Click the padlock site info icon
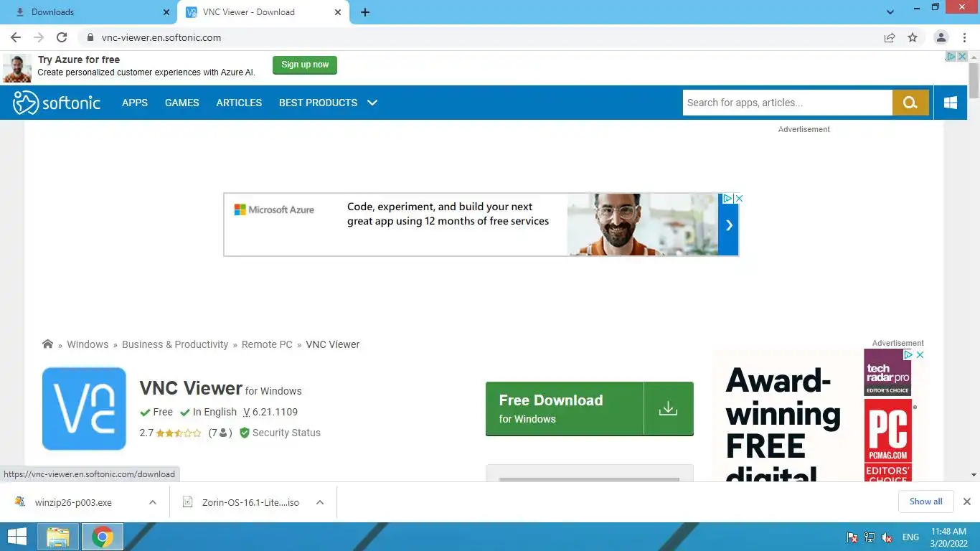The image size is (980, 551). pos(90,37)
